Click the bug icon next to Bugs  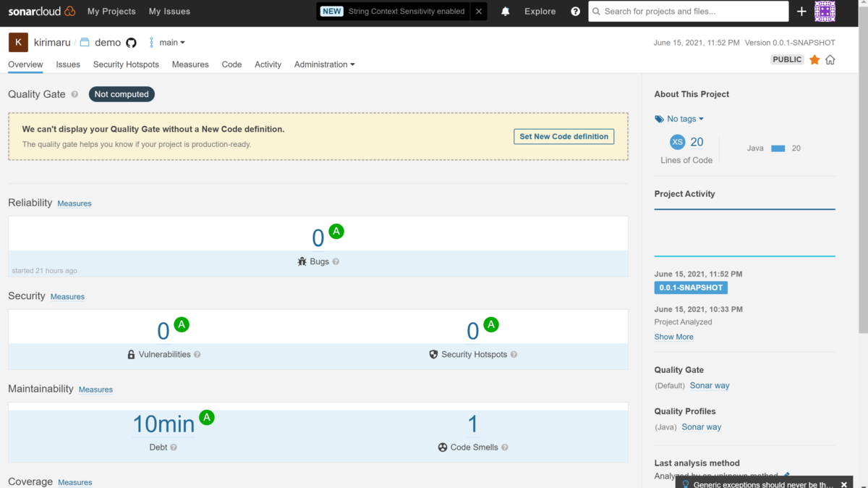(302, 261)
